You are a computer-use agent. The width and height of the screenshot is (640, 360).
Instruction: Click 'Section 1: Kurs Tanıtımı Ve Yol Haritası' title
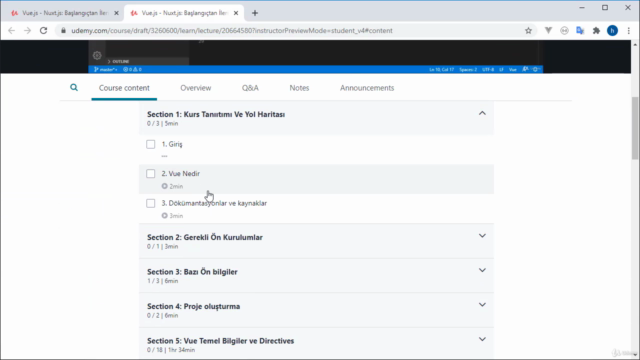click(x=216, y=114)
